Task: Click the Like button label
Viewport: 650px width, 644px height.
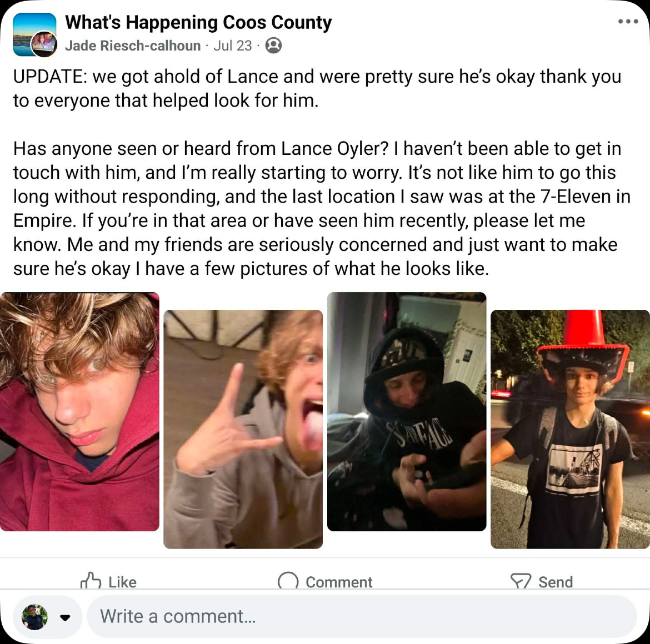Action: tap(122, 582)
